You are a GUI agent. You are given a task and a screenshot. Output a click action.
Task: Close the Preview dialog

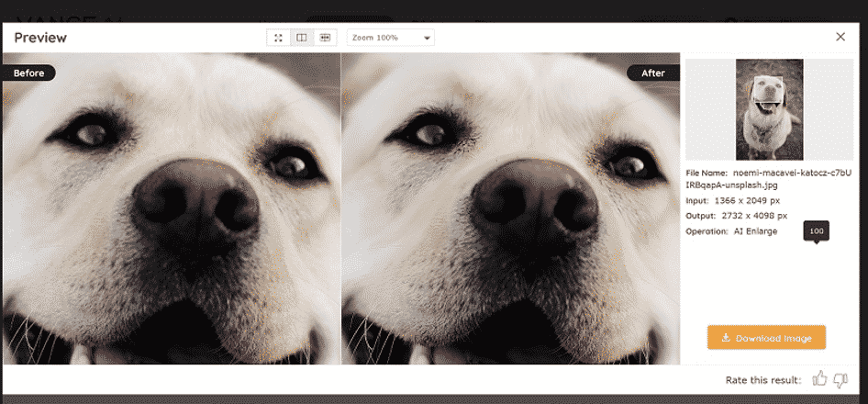[x=840, y=37]
